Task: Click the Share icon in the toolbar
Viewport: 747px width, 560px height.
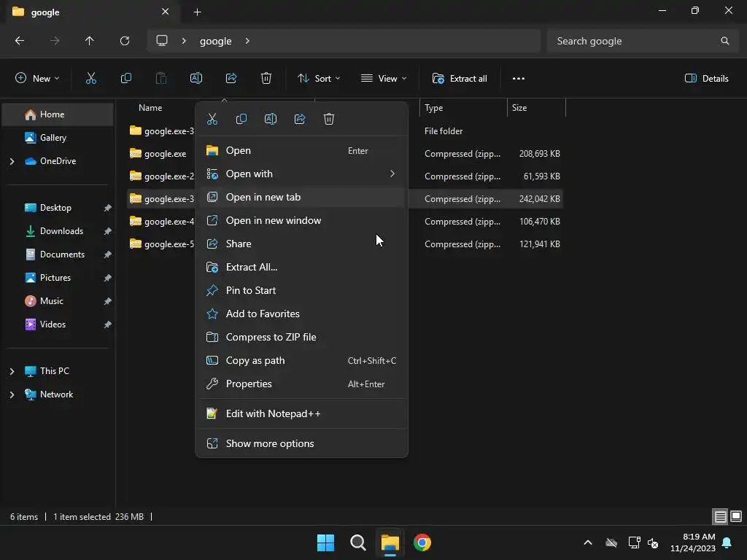Action: [x=231, y=79]
